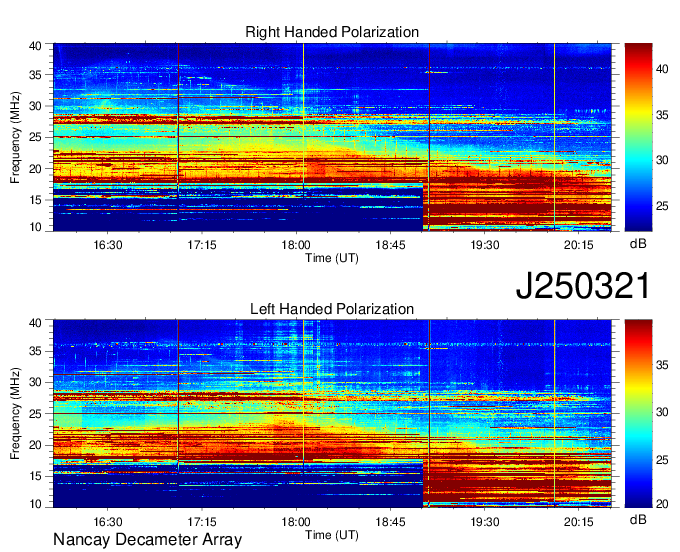
Task: Click the right-handed spectrogram plot area
Action: (332, 137)
